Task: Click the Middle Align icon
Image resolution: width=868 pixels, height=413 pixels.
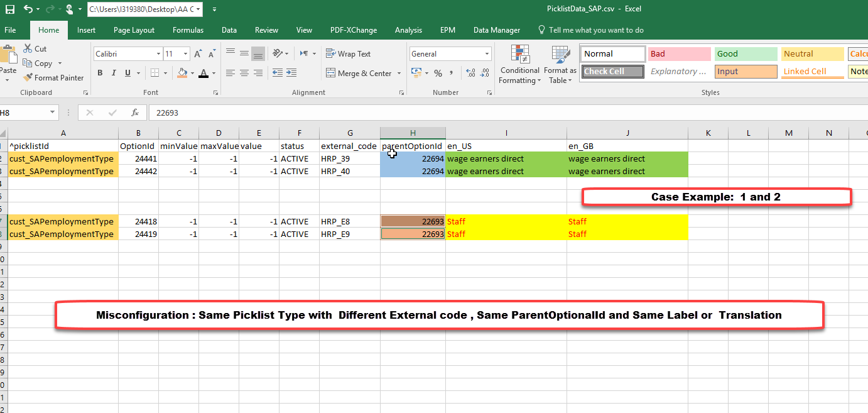Action: (244, 53)
